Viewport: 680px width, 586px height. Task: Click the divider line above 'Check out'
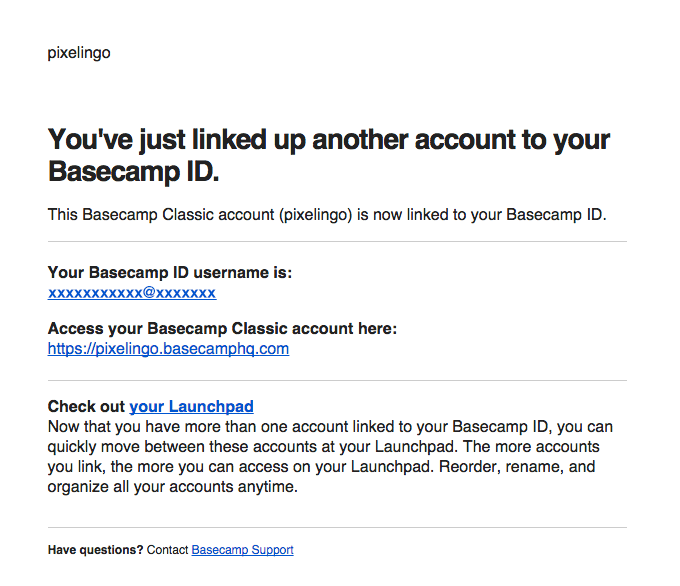coord(337,380)
